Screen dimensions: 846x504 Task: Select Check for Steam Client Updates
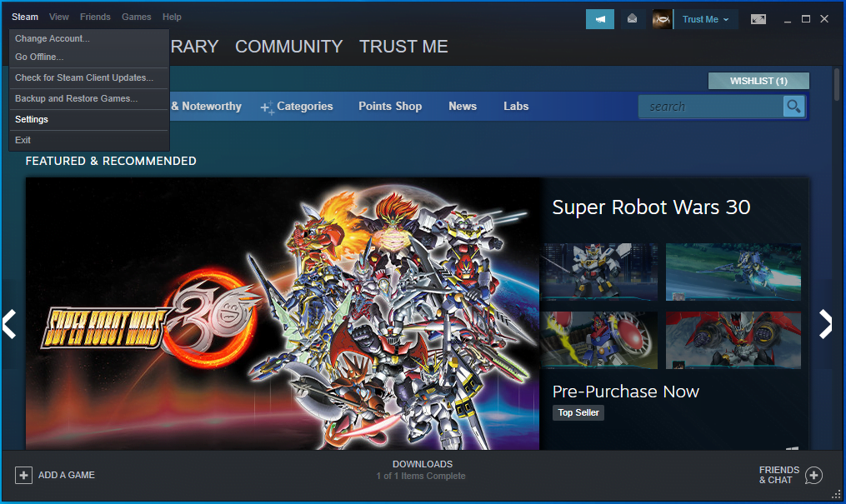[89, 77]
